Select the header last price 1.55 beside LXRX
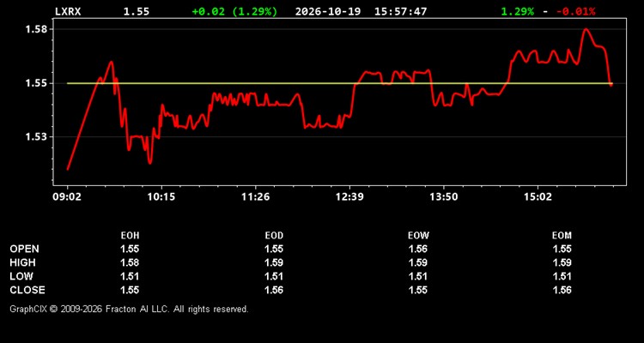 [x=137, y=11]
